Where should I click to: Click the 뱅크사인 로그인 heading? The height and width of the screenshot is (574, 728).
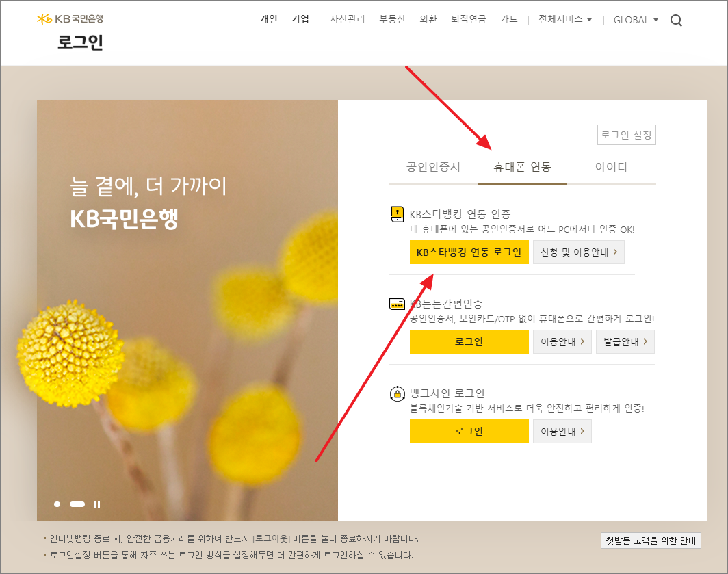[x=447, y=393]
